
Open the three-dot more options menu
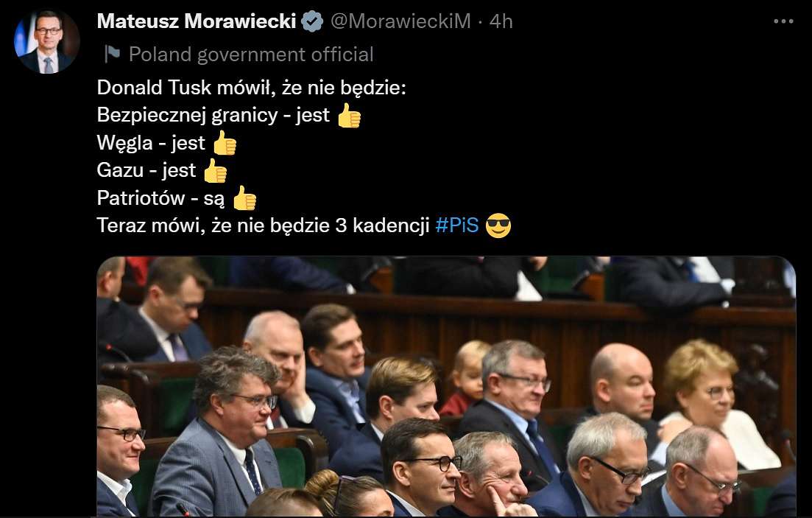783,21
